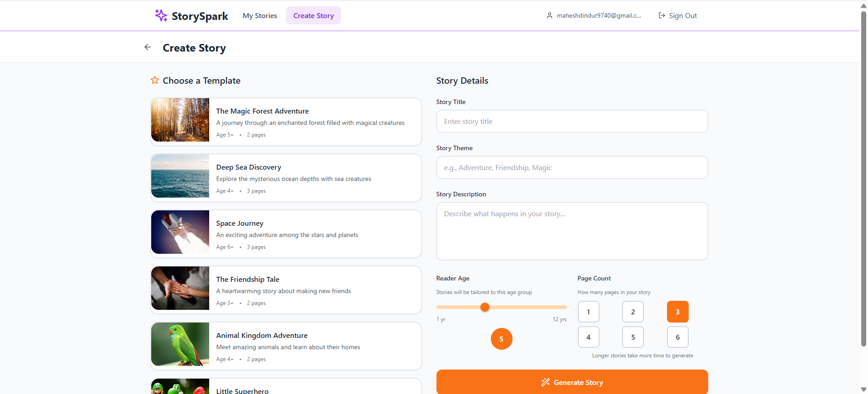
Task: Click the autumn forest thumbnail image
Action: click(x=180, y=120)
